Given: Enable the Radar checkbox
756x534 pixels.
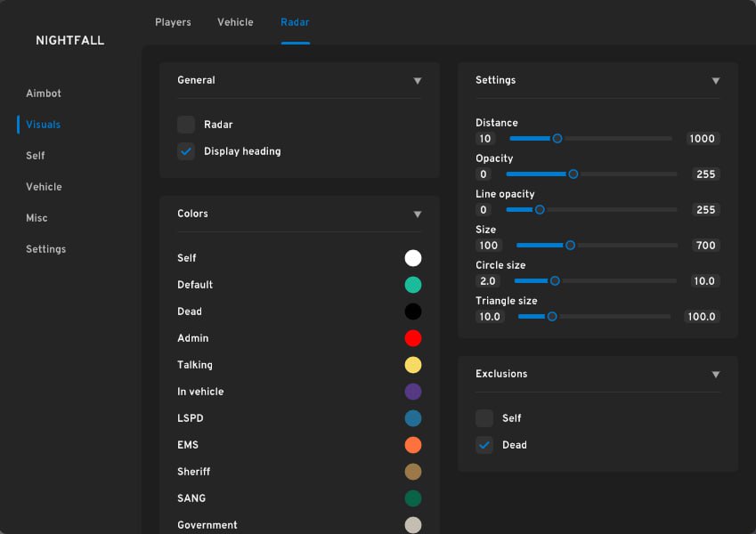Looking at the screenshot, I should pyautogui.click(x=186, y=125).
